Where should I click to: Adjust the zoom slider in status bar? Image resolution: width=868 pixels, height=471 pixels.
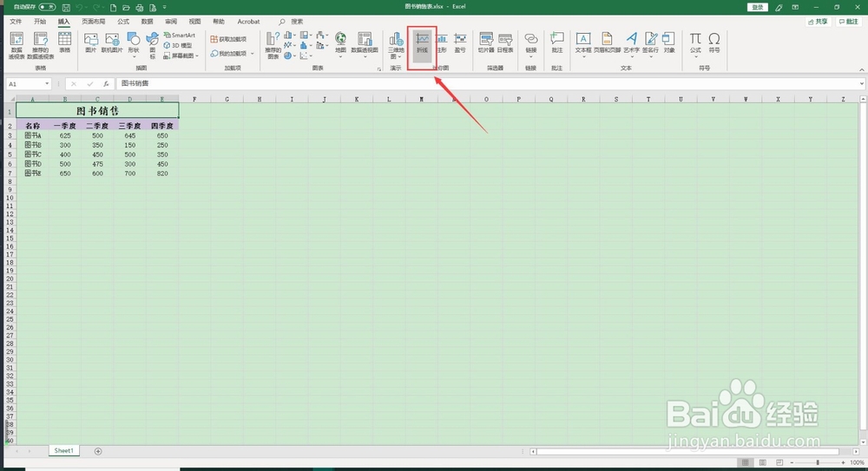click(817, 462)
